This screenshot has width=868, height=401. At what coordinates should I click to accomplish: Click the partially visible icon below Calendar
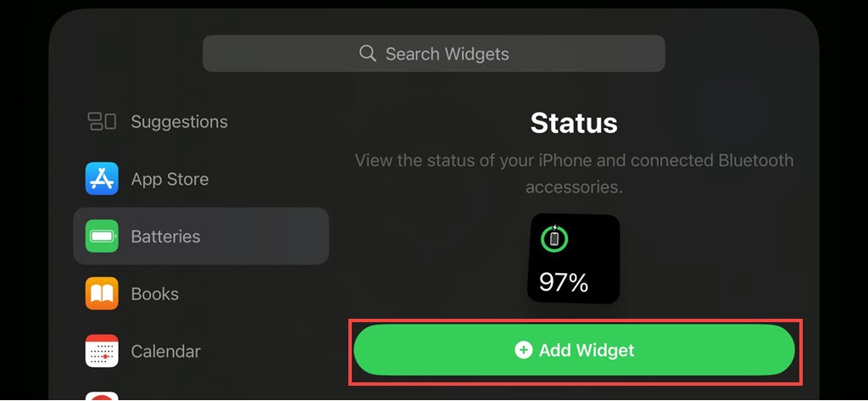[102, 395]
